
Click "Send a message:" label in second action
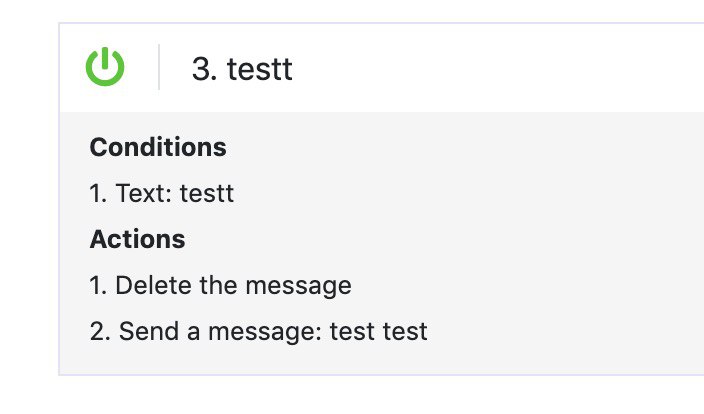tap(220, 331)
